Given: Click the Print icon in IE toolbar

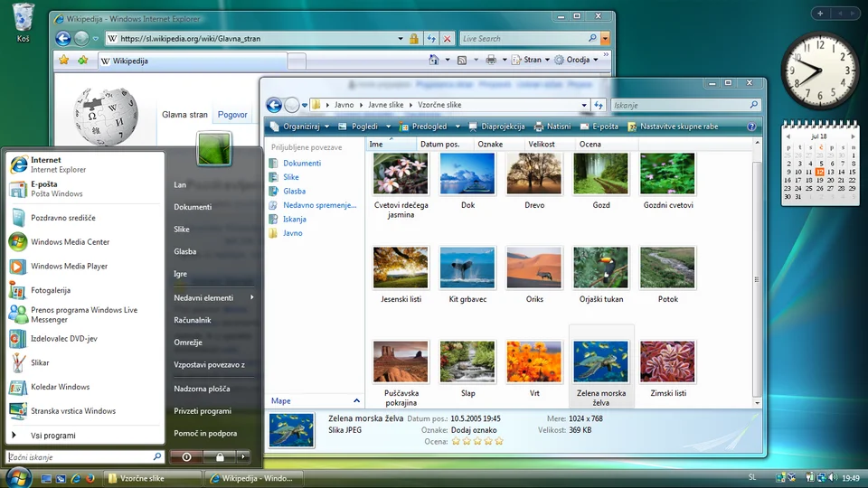Looking at the screenshot, I should click(x=491, y=60).
